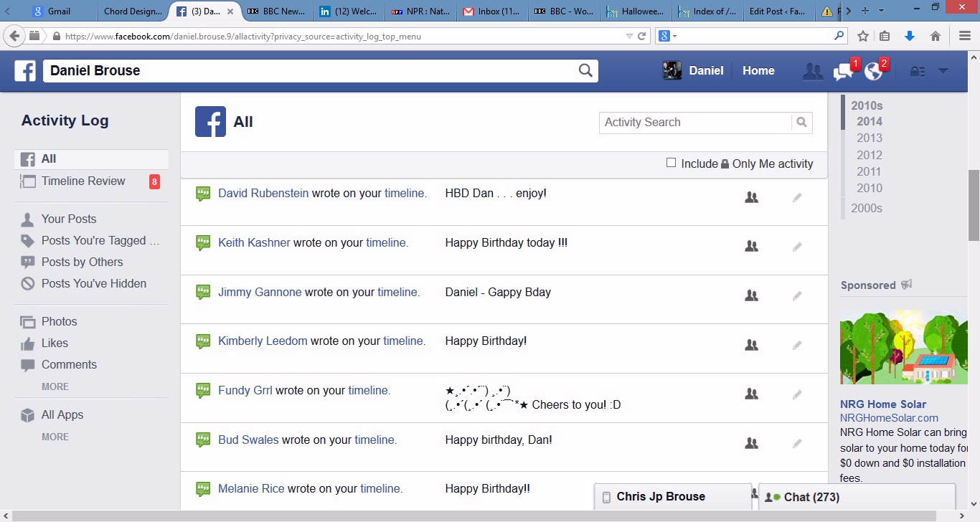Click inside the Activity Search field
The width and height of the screenshot is (980, 522).
695,123
